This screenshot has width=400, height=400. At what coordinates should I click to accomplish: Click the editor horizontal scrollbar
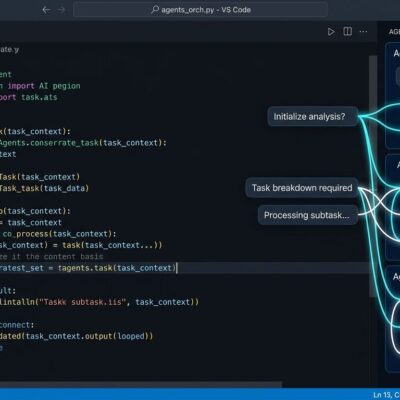140,385
